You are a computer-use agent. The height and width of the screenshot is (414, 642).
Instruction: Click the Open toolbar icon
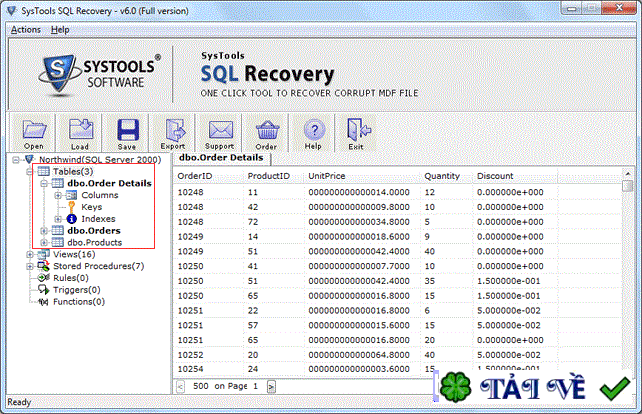[34, 131]
